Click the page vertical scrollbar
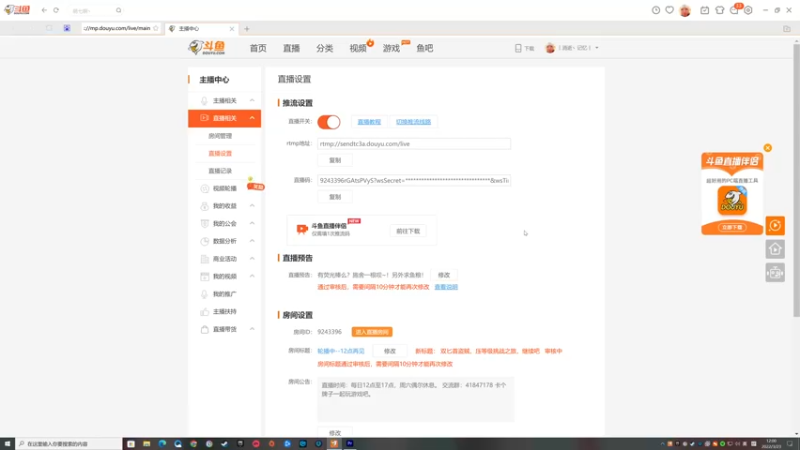This screenshot has width=800, height=450. [x=796, y=181]
